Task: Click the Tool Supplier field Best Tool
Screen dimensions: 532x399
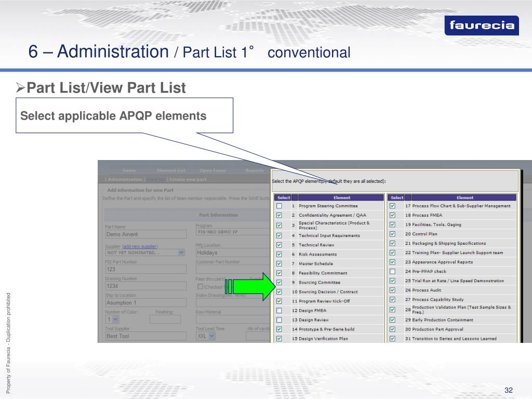Action: pyautogui.click(x=146, y=336)
